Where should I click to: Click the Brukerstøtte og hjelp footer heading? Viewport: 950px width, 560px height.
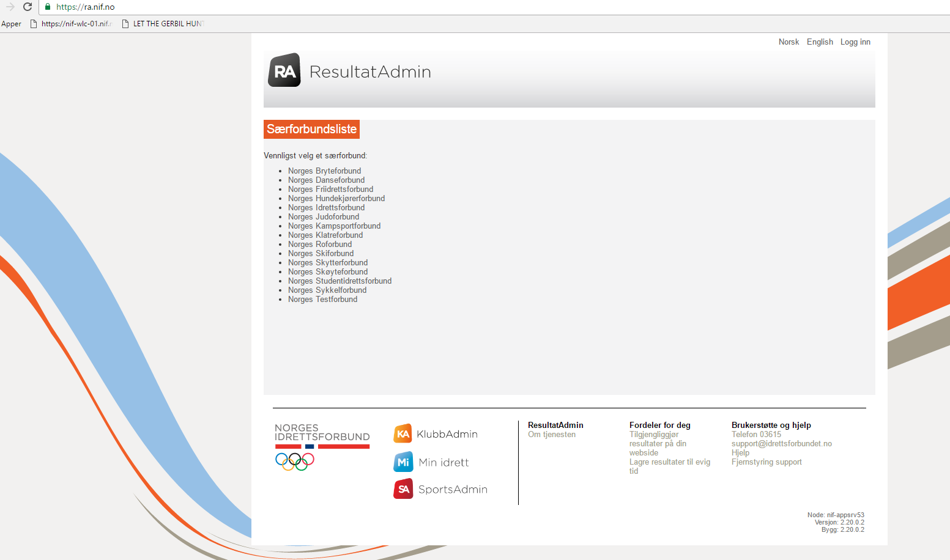(x=771, y=425)
